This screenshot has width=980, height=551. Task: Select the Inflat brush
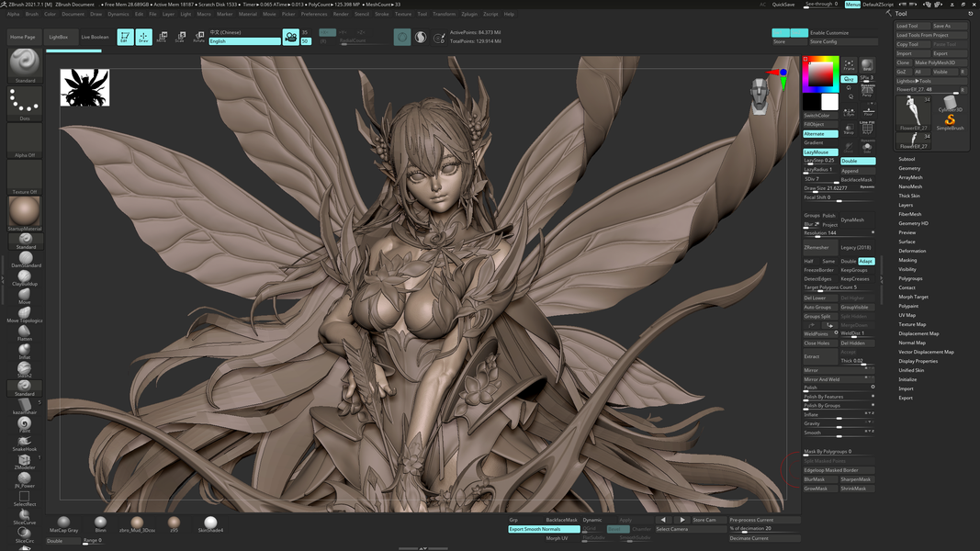25,352
